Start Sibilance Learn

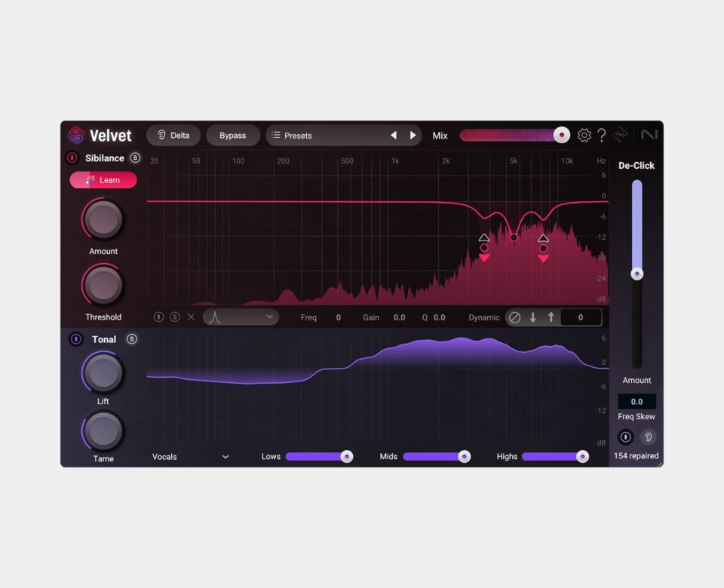[103, 180]
